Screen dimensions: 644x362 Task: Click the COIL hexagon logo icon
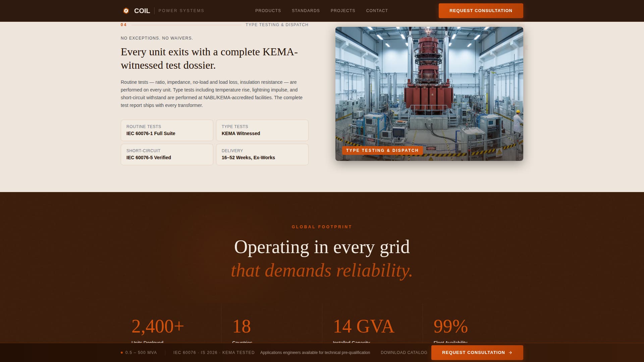tap(126, 11)
